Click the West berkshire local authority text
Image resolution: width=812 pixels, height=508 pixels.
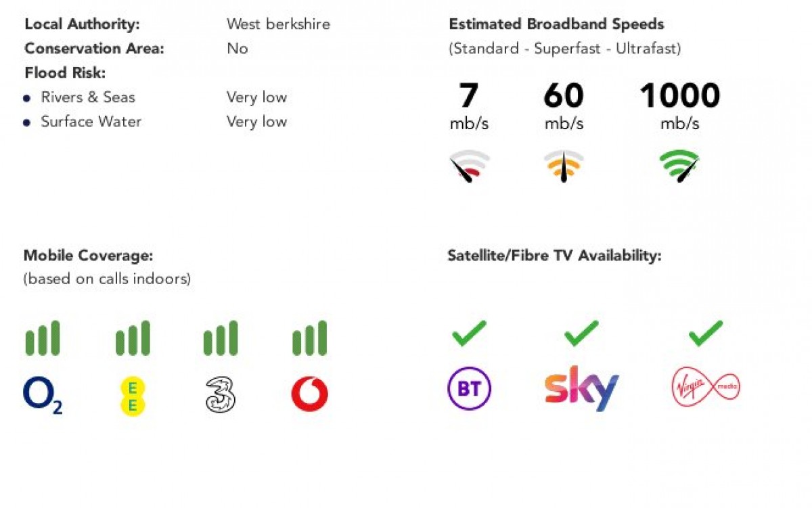(278, 24)
